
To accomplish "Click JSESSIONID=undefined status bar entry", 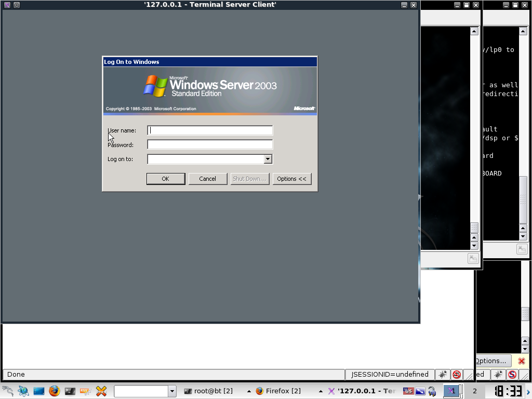I will 390,375.
